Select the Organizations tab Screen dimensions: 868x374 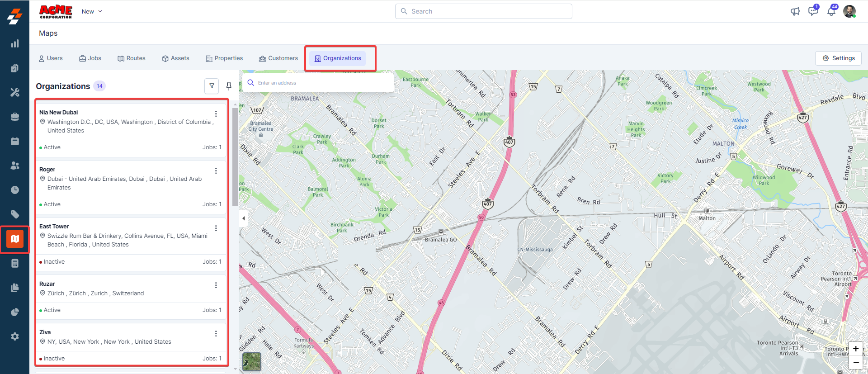pyautogui.click(x=338, y=58)
